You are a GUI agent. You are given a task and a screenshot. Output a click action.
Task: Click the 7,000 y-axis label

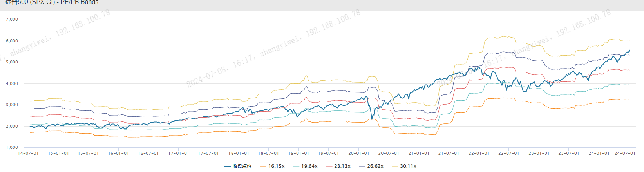coord(12,19)
